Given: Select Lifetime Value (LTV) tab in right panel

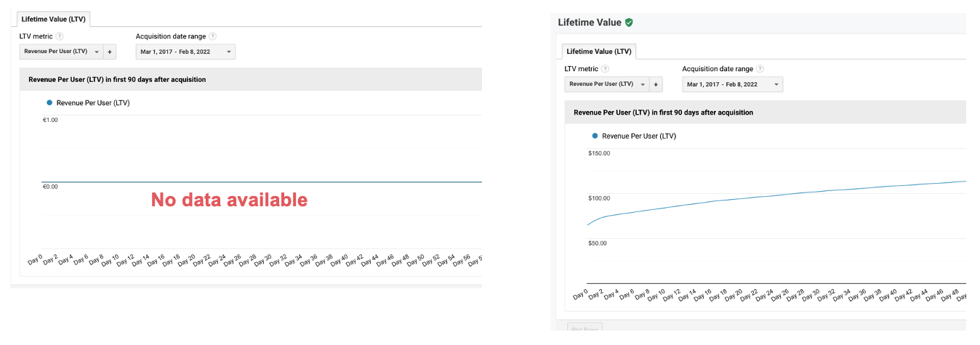Looking at the screenshot, I should pos(598,52).
